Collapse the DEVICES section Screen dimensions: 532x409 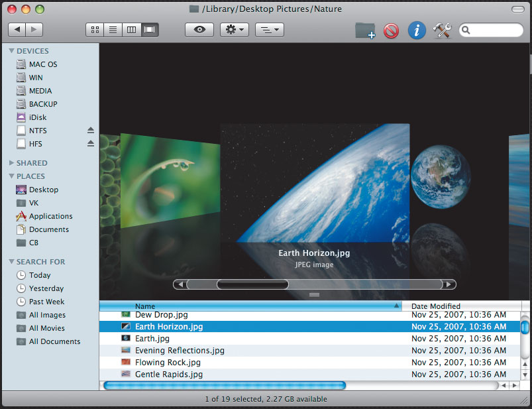pos(11,51)
